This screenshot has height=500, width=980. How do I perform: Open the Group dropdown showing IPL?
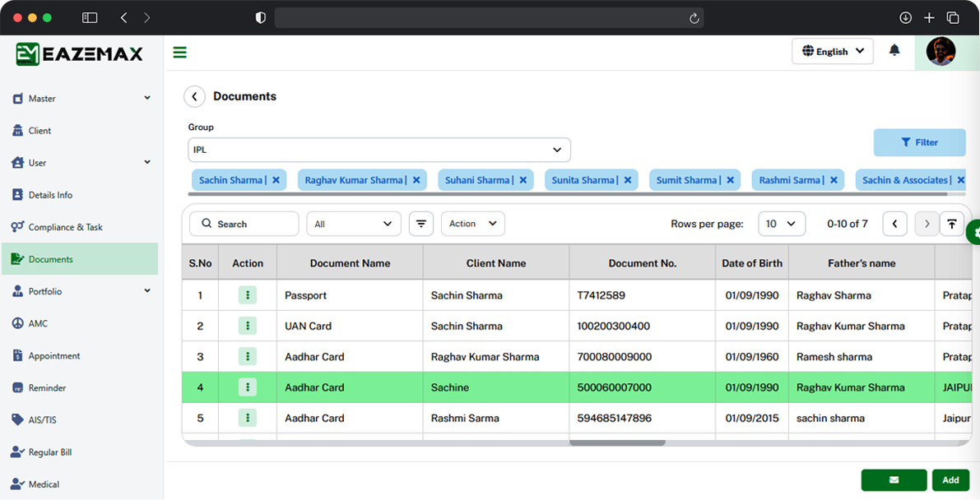coord(379,150)
